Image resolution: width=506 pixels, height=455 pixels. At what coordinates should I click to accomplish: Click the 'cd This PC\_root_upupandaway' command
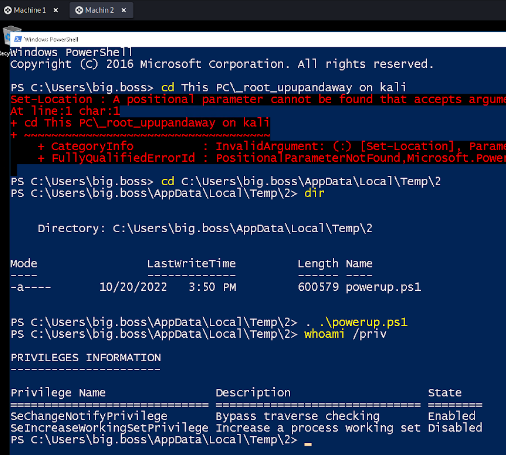(284, 87)
